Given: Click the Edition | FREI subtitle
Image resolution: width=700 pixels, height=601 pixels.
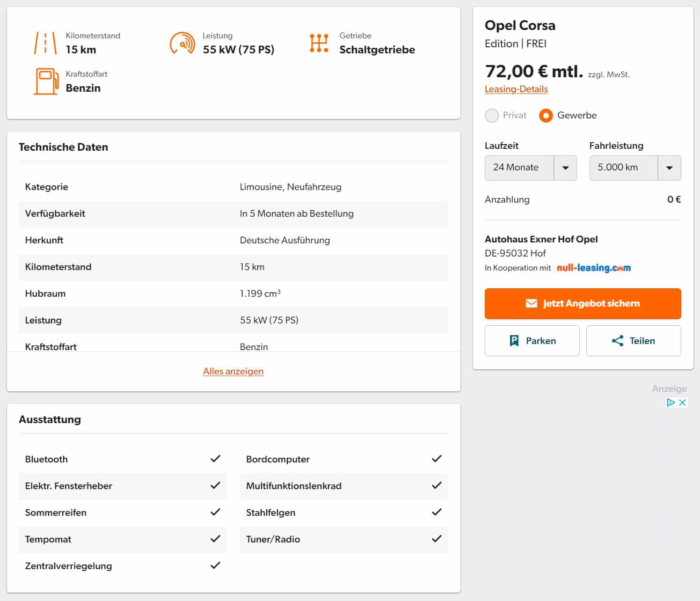Looking at the screenshot, I should coord(516,44).
